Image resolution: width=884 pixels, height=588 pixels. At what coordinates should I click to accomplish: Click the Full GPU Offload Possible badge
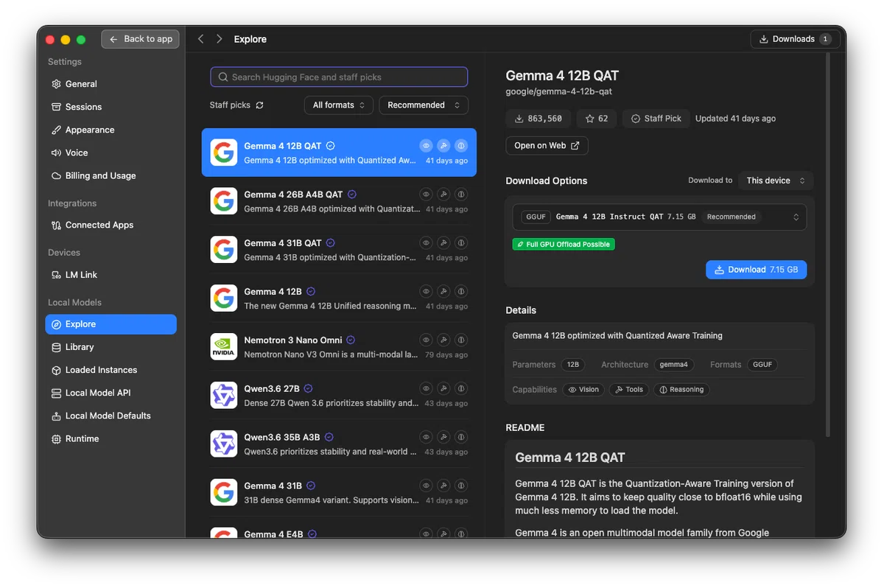[564, 245]
